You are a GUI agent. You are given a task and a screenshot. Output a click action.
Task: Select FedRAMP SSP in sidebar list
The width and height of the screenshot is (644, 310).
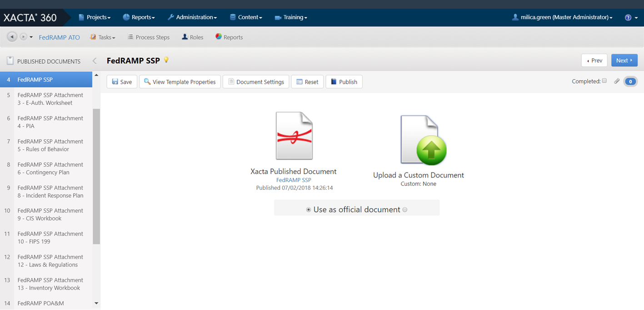click(46, 80)
